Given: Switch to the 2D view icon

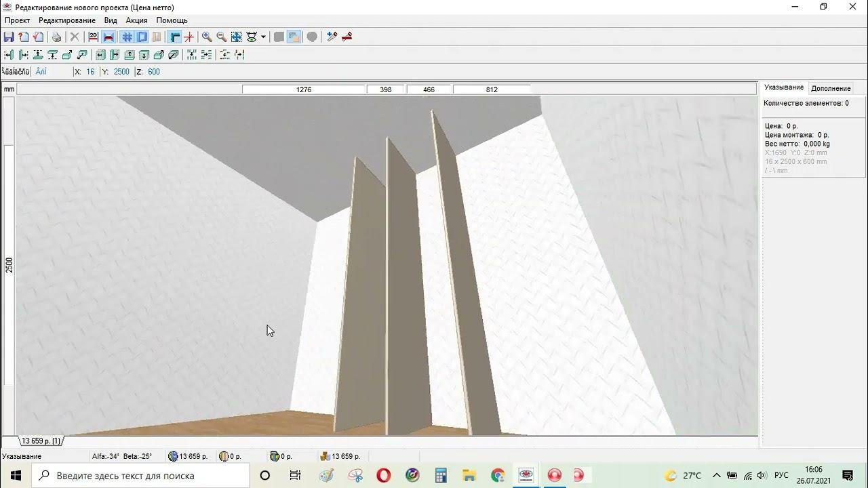Looking at the screenshot, I should (94, 37).
